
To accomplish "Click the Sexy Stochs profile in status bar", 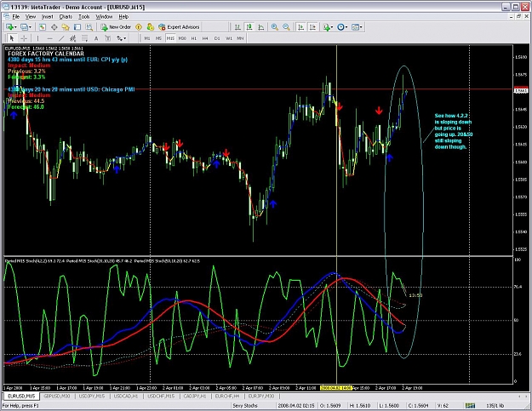I will point(245,406).
